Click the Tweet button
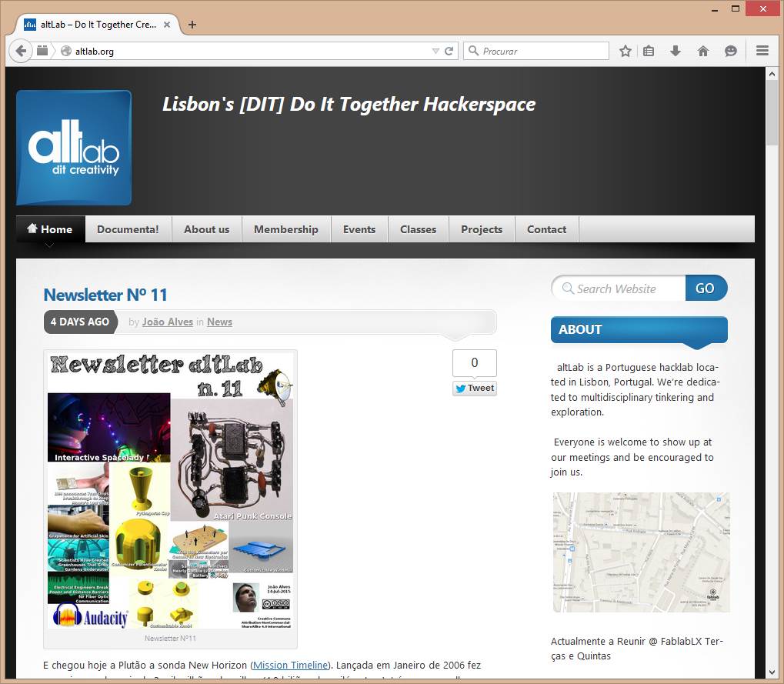 pyautogui.click(x=475, y=388)
